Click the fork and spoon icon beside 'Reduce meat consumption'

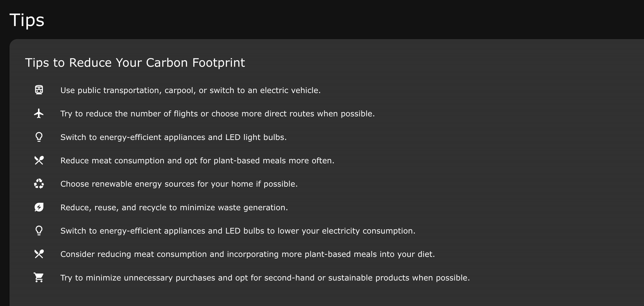click(39, 160)
